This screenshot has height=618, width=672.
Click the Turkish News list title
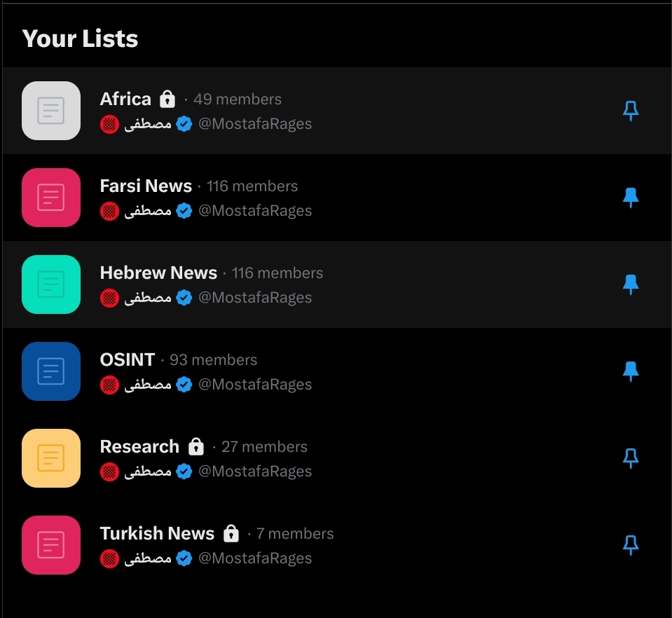157,534
